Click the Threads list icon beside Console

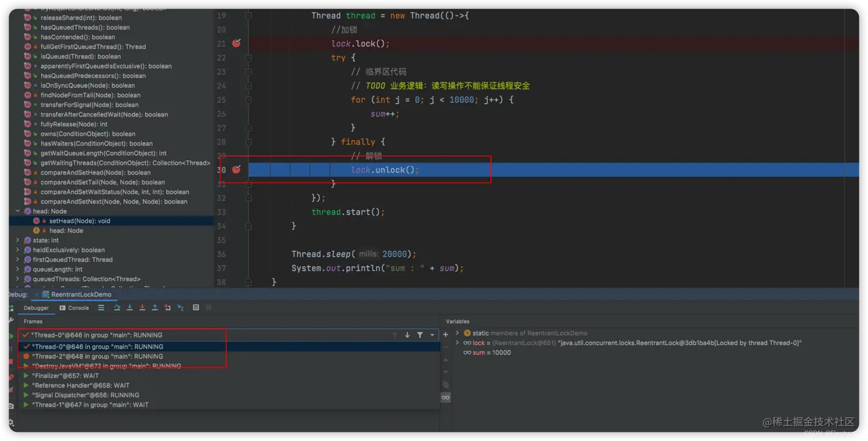pos(101,308)
